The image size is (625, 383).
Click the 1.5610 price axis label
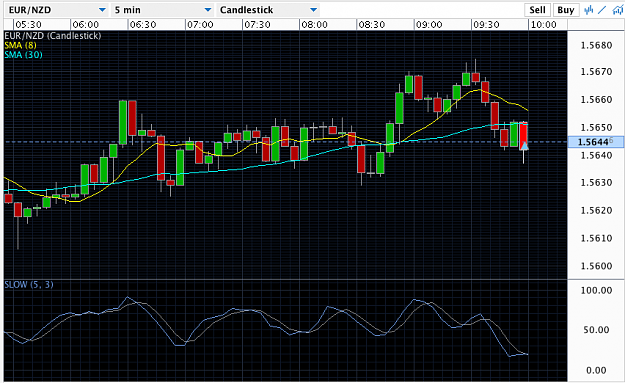596,238
